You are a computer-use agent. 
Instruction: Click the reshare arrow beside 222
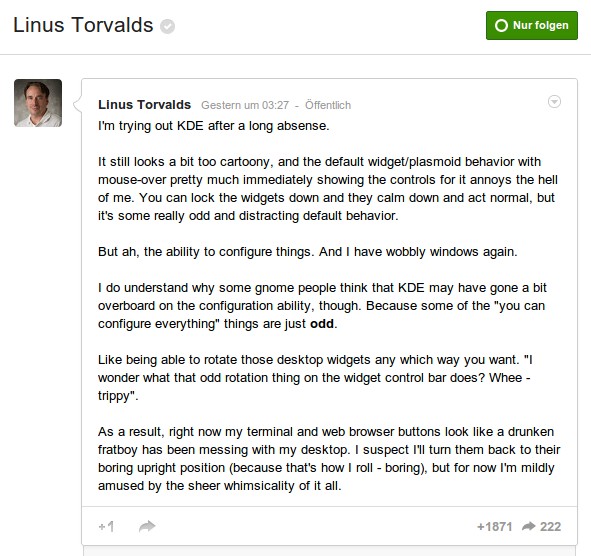[528, 526]
